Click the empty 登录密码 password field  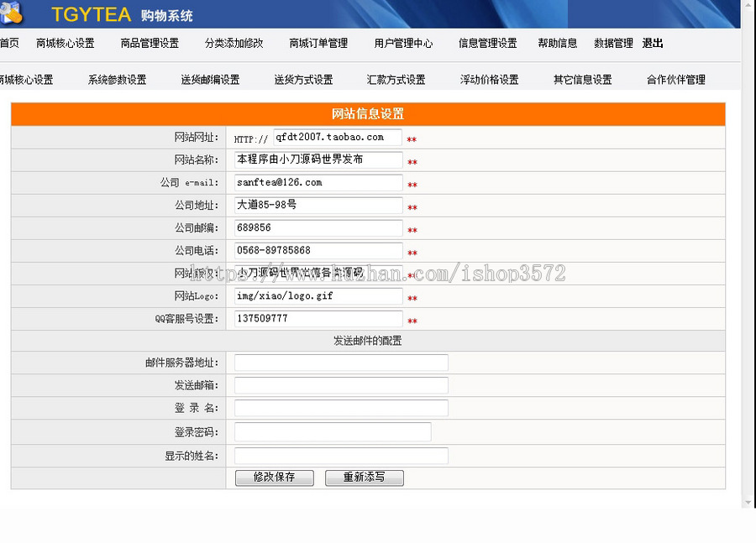(x=332, y=431)
